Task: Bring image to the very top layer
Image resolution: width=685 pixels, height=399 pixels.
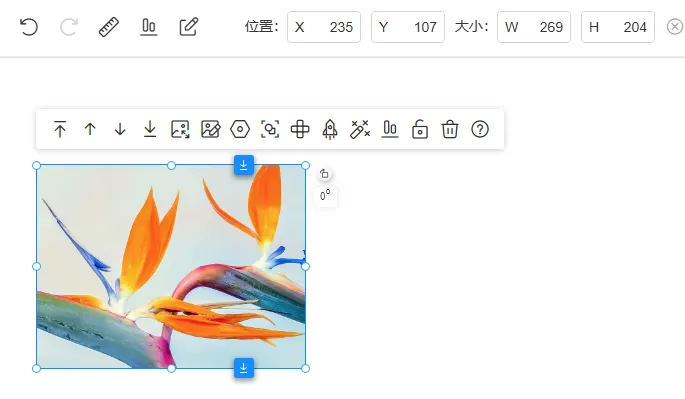Action: coord(60,129)
